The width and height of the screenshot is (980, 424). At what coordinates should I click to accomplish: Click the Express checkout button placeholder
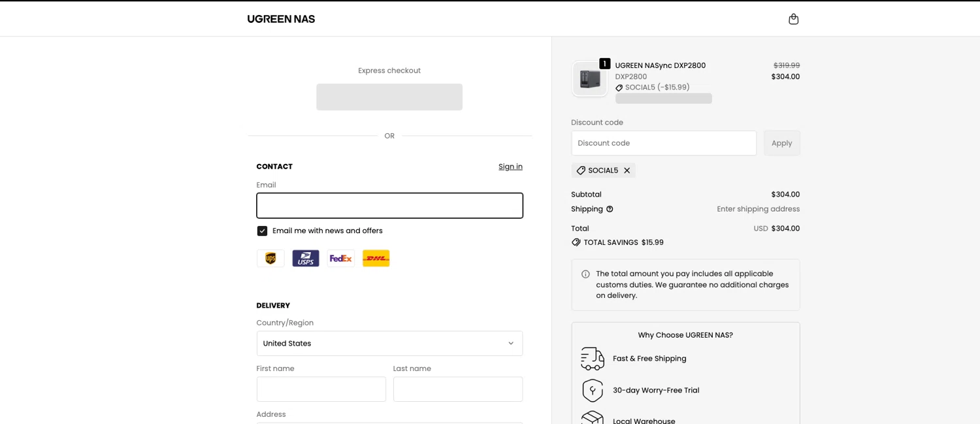click(389, 97)
